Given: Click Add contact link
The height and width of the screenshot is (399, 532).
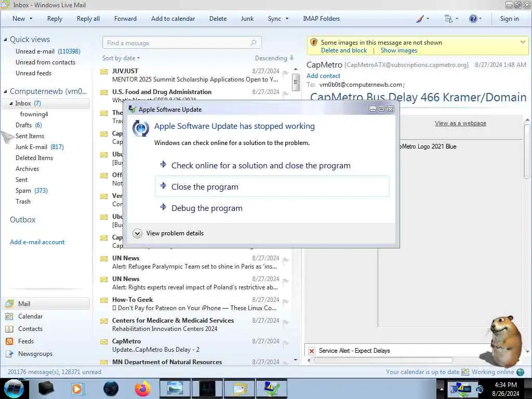Looking at the screenshot, I should (x=323, y=76).
